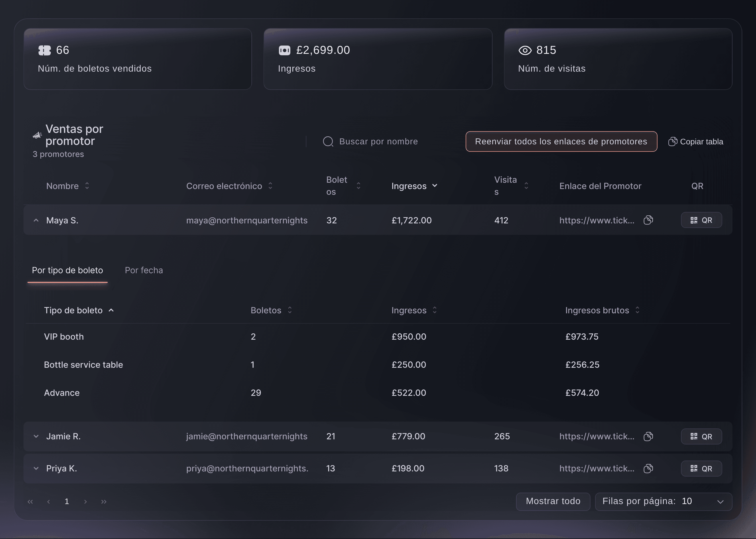This screenshot has height=539, width=756.
Task: Expand the Jamie R. row
Action: click(x=36, y=436)
